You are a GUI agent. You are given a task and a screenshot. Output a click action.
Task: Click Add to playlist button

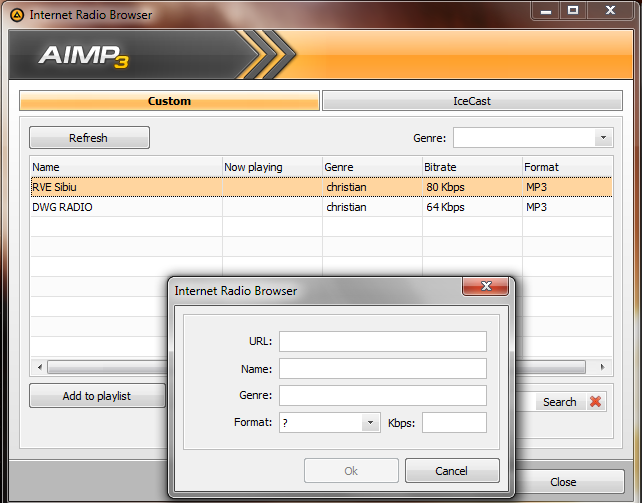tap(97, 396)
